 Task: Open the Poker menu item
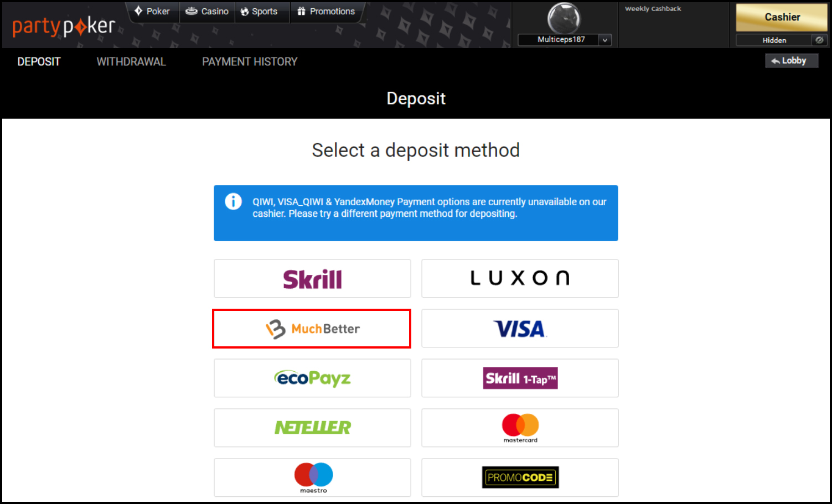coord(152,11)
